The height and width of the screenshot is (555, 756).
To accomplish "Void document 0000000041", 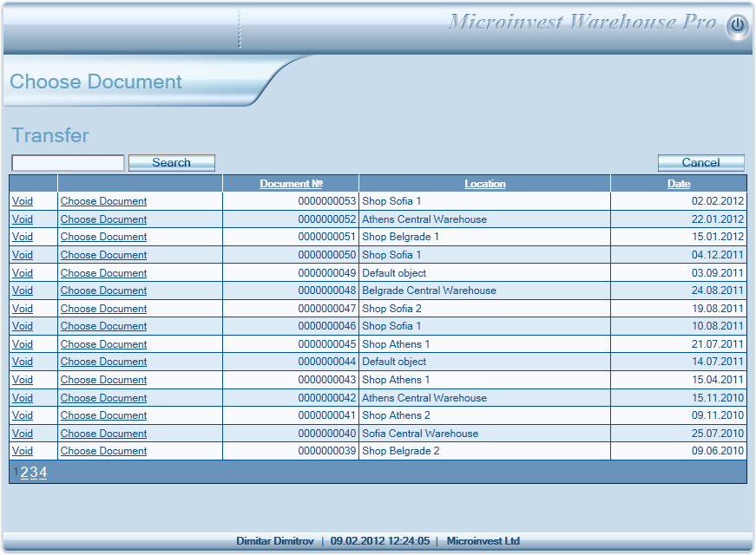I will 23,415.
